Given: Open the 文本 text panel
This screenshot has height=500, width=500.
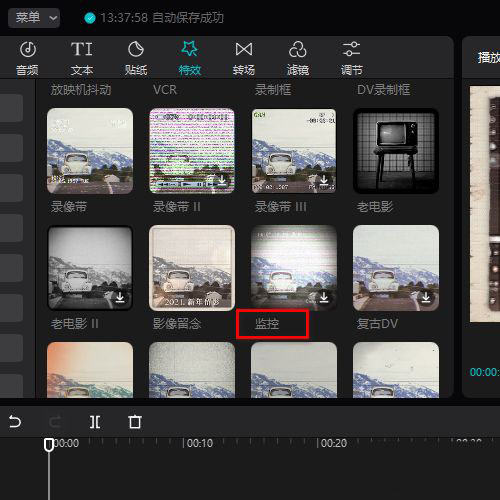Looking at the screenshot, I should [x=82, y=58].
